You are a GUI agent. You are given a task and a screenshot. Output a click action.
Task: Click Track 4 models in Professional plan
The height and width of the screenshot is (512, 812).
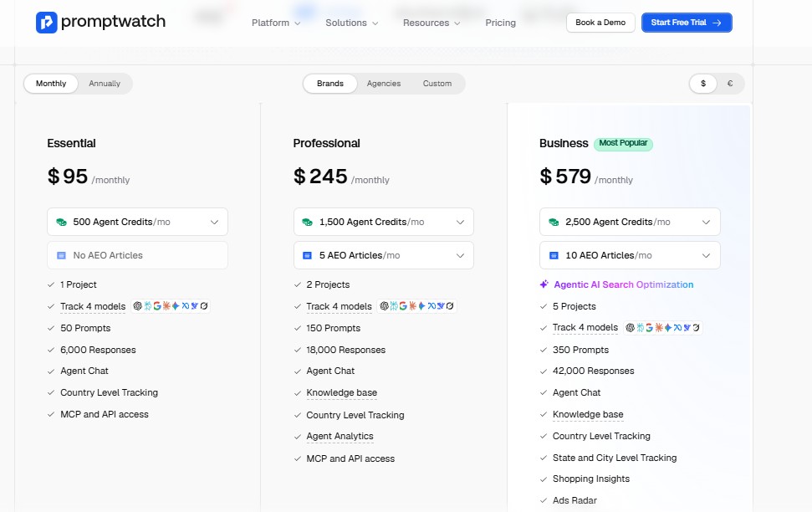(x=340, y=306)
